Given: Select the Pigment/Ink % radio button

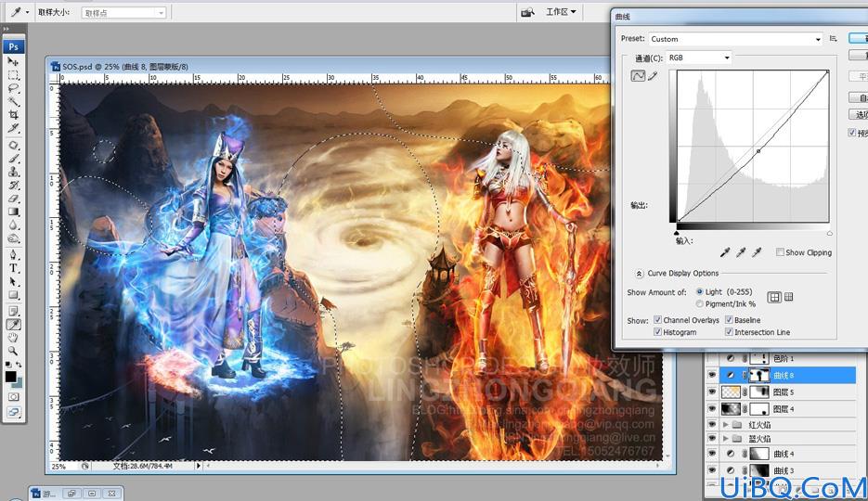Looking at the screenshot, I should tap(700, 303).
